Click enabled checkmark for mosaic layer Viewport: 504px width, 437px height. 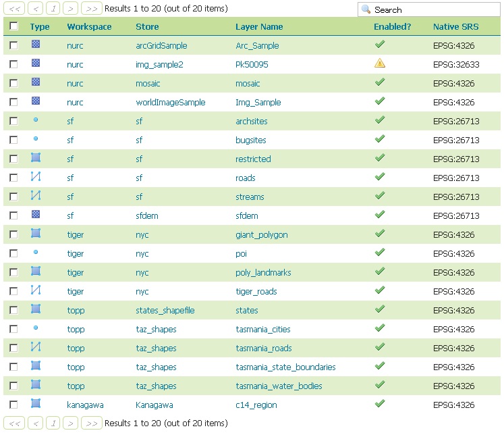[x=380, y=82]
